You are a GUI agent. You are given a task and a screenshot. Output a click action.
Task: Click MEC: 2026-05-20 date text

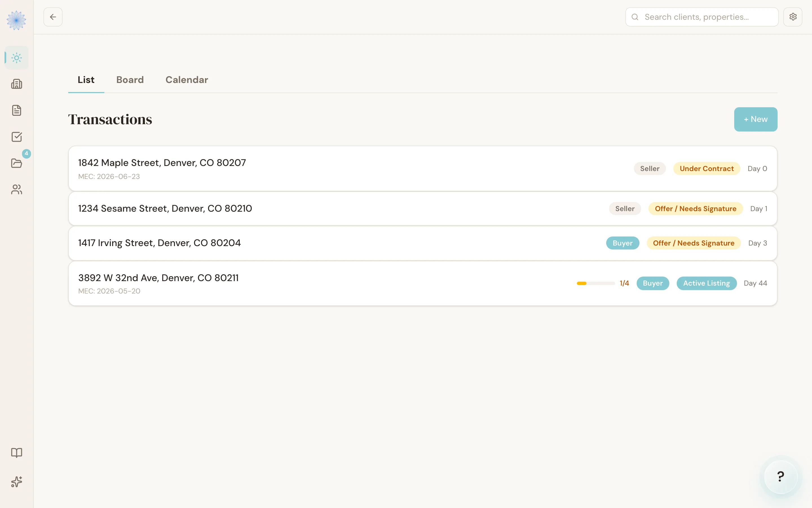click(x=109, y=291)
